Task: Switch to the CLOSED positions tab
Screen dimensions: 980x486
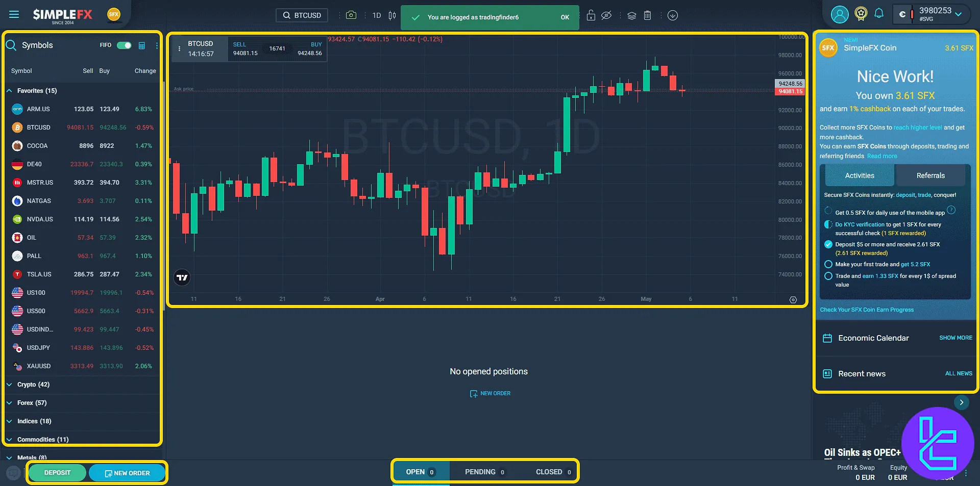Action: point(553,472)
